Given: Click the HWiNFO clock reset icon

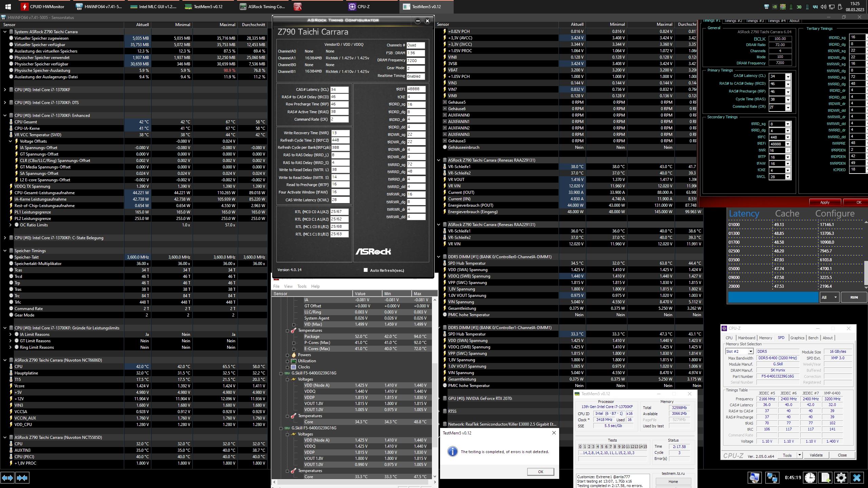Looking at the screenshot, I should 810,478.
